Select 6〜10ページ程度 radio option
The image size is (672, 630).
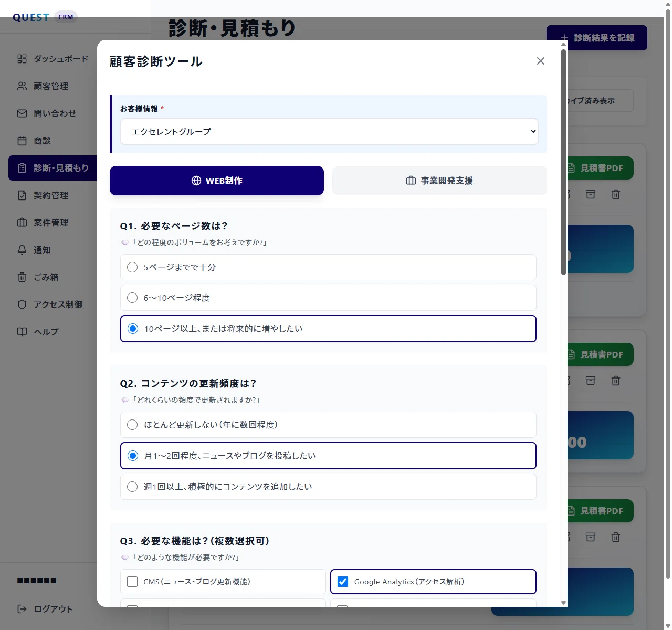(328, 298)
